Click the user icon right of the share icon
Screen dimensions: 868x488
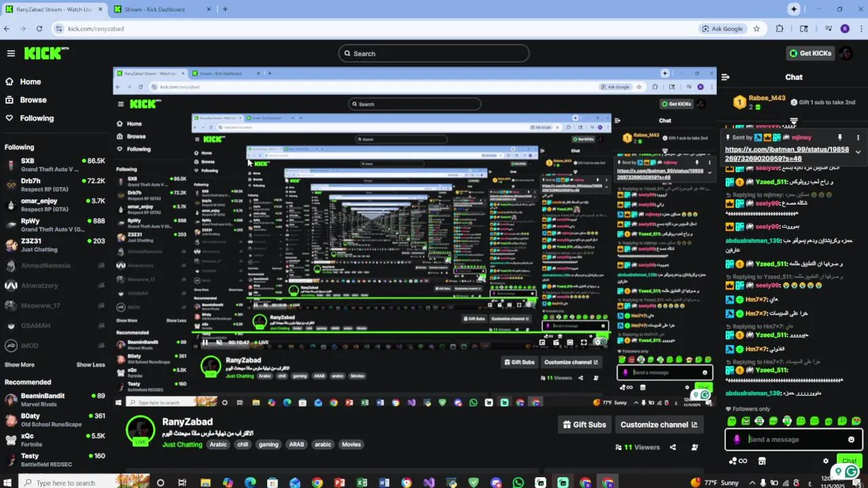[694, 447]
